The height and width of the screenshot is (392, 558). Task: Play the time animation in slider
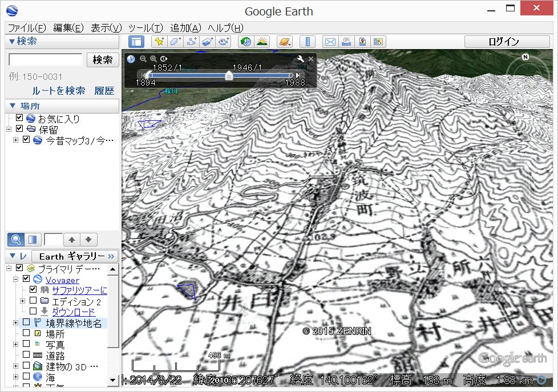click(164, 59)
